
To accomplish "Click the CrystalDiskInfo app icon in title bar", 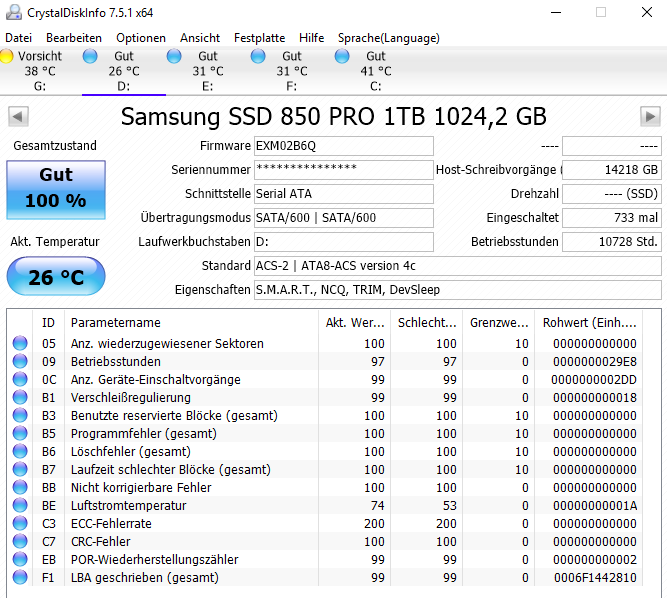I will click(x=14, y=12).
